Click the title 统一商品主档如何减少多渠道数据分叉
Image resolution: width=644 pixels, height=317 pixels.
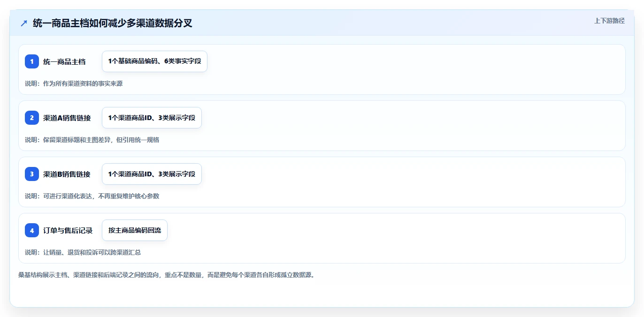click(113, 23)
